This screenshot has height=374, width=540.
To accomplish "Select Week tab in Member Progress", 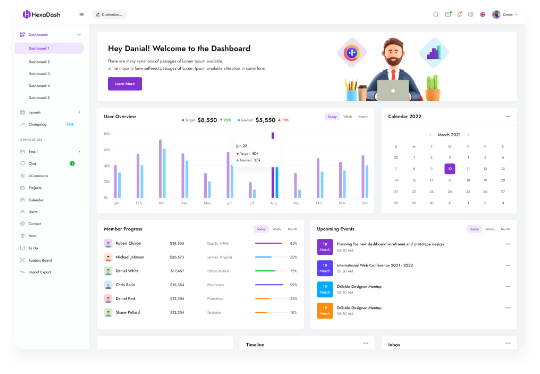I will click(x=277, y=229).
